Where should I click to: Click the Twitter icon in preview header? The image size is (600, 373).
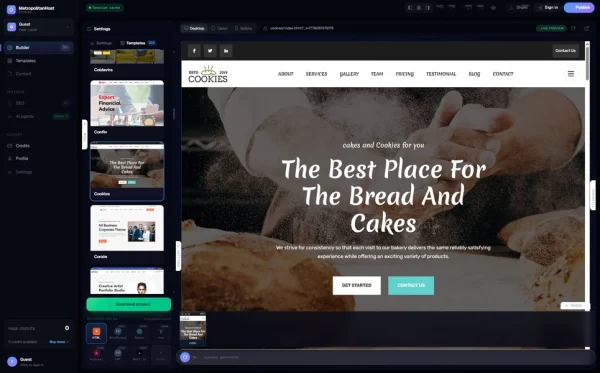point(210,50)
